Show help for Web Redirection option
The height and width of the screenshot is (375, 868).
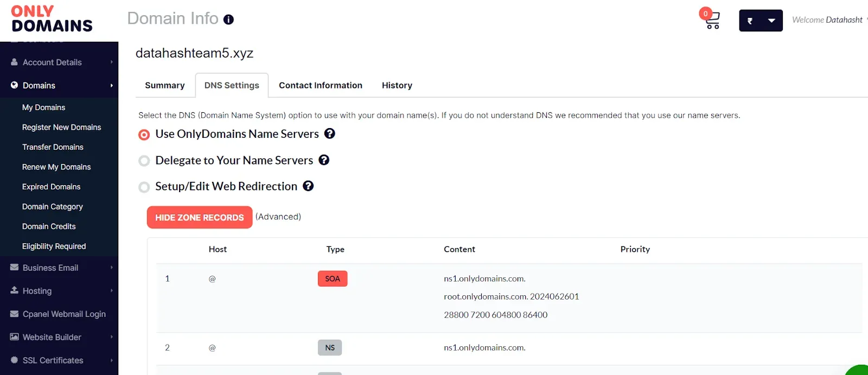tap(308, 186)
